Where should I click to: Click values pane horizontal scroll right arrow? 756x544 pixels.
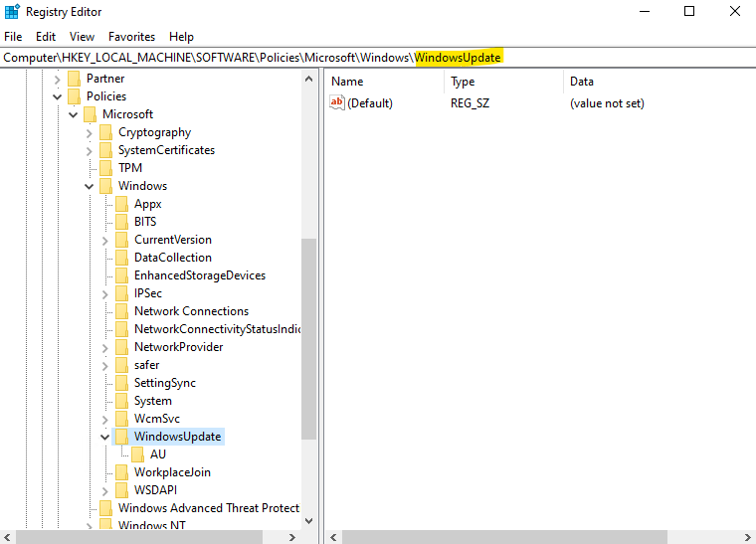click(748, 537)
